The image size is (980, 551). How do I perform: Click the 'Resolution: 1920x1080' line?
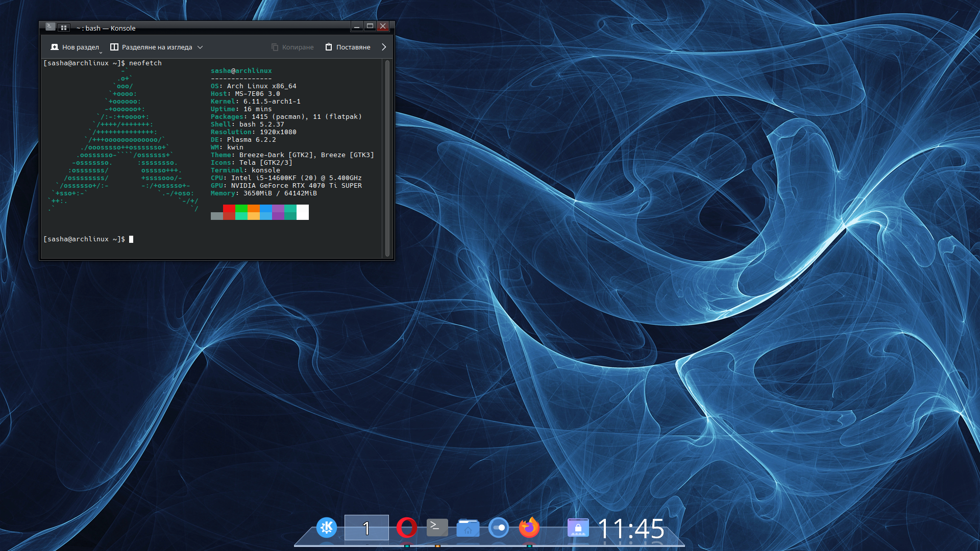(x=254, y=132)
